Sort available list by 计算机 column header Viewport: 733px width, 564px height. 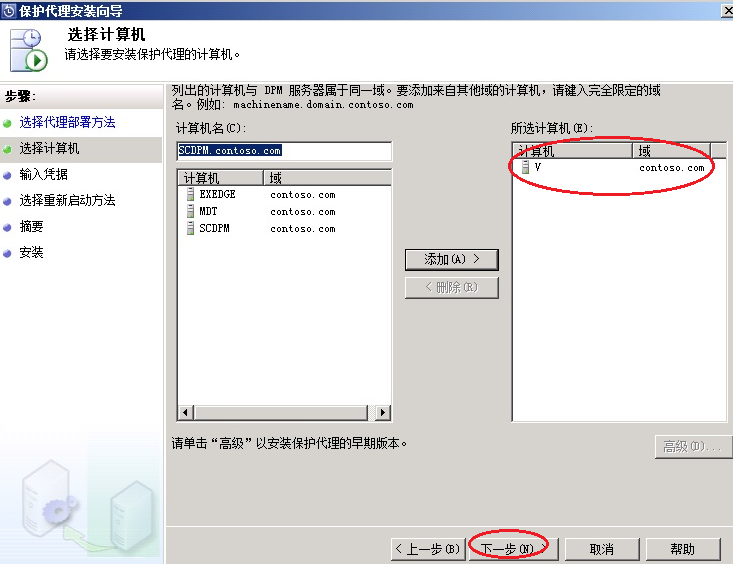click(x=221, y=178)
